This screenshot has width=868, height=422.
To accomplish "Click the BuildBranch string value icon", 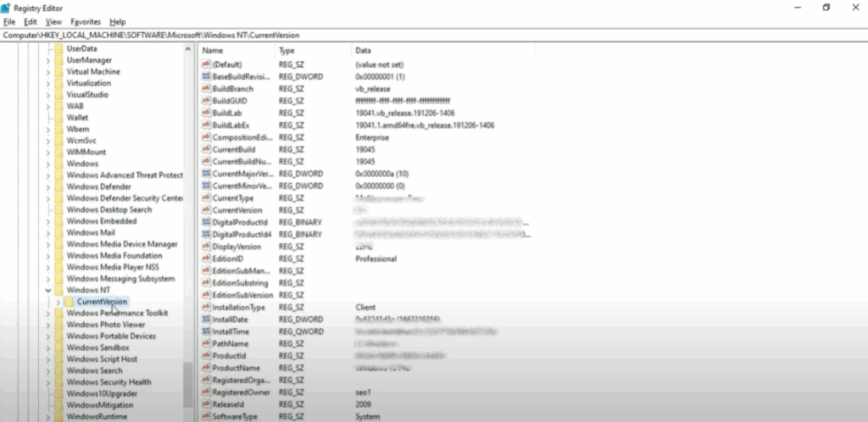I will (207, 89).
